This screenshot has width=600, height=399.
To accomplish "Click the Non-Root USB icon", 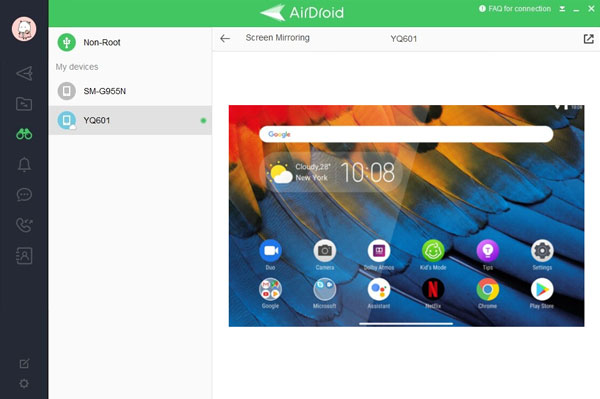I will (x=67, y=42).
